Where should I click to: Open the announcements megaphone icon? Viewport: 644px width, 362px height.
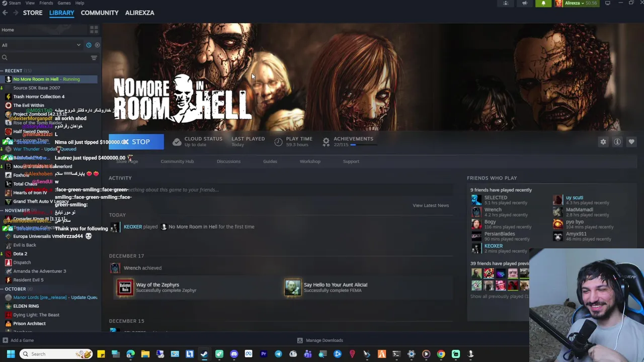(x=524, y=3)
